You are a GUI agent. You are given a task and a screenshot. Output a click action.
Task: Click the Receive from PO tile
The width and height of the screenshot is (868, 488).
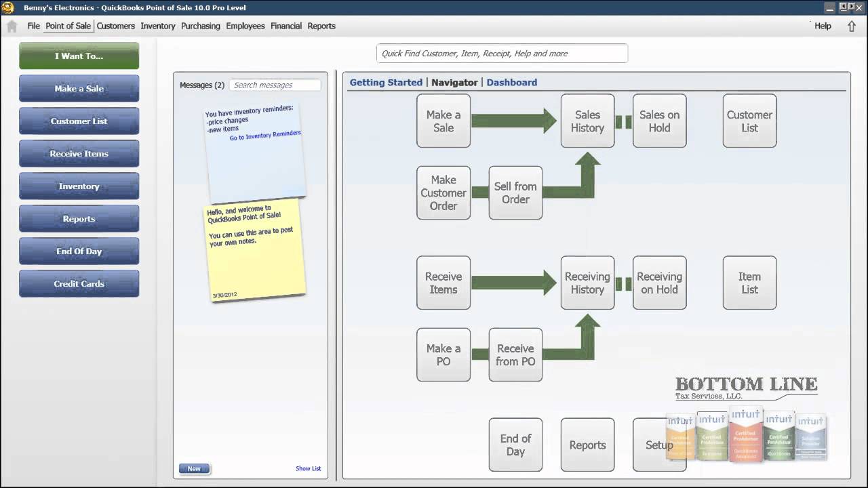tap(515, 354)
